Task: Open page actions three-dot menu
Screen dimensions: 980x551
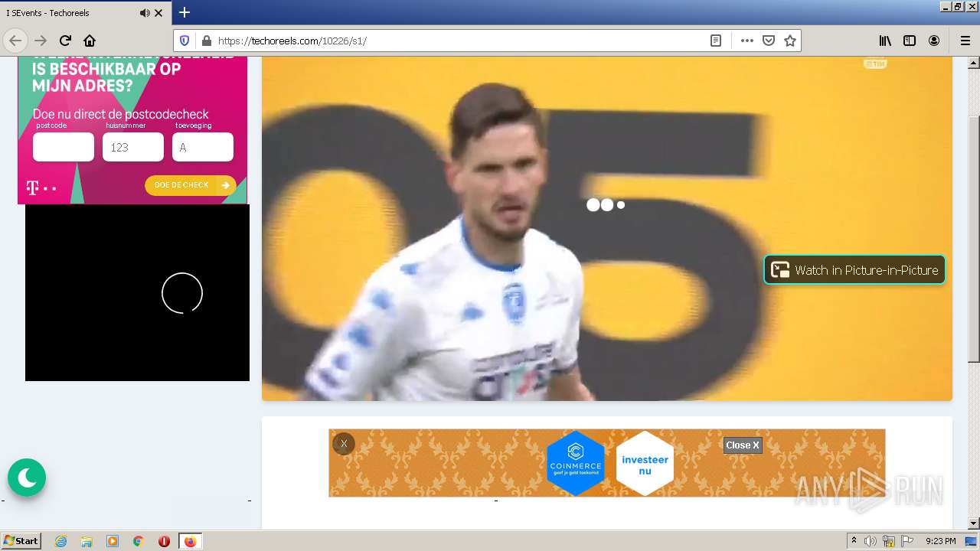Action: tap(747, 41)
